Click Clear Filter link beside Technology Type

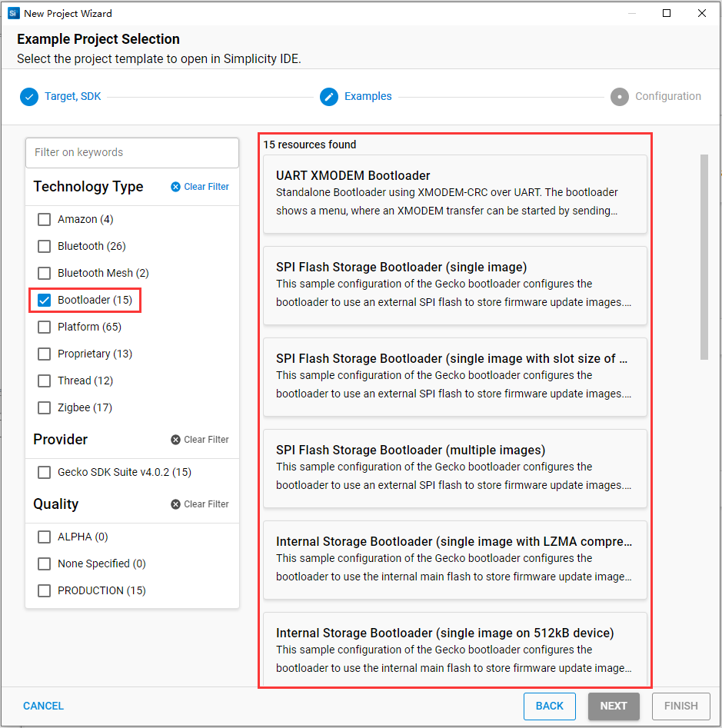(x=206, y=187)
